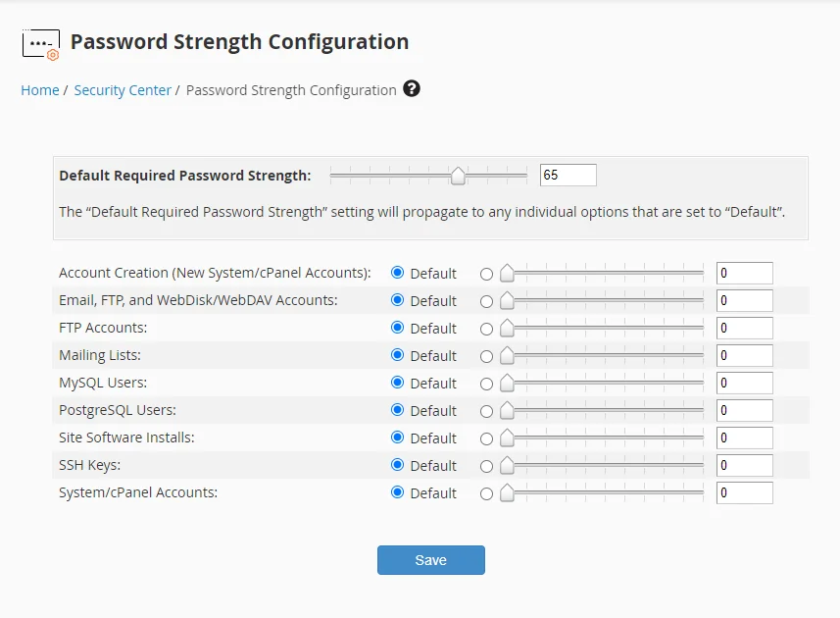Select Default for SSH Keys
Image resolution: width=840 pixels, height=618 pixels.
click(x=399, y=465)
